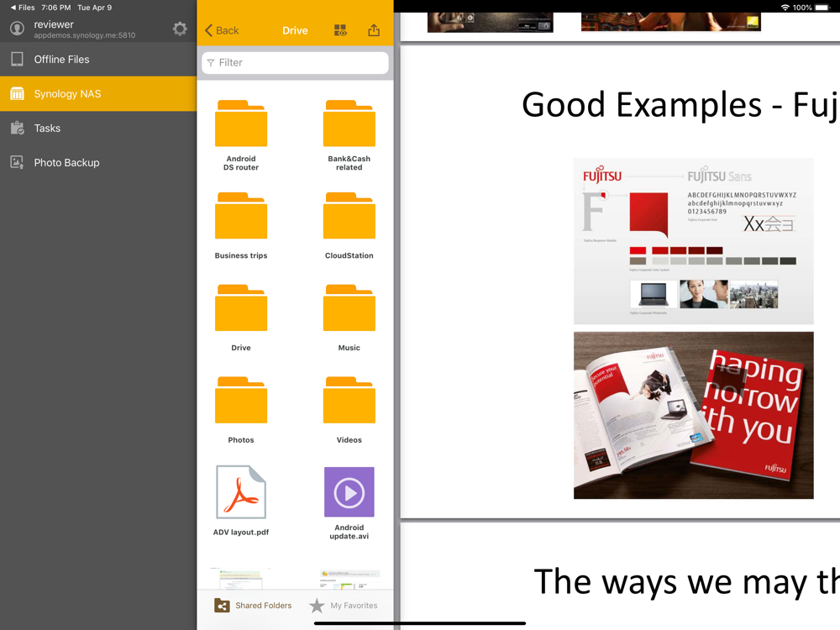This screenshot has width=840, height=630.
Task: Tap the Fujitsu brand guideline image
Action: pos(693,241)
